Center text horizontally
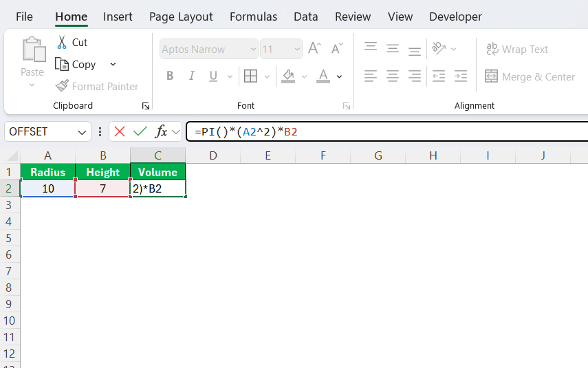The image size is (588, 368). click(393, 76)
